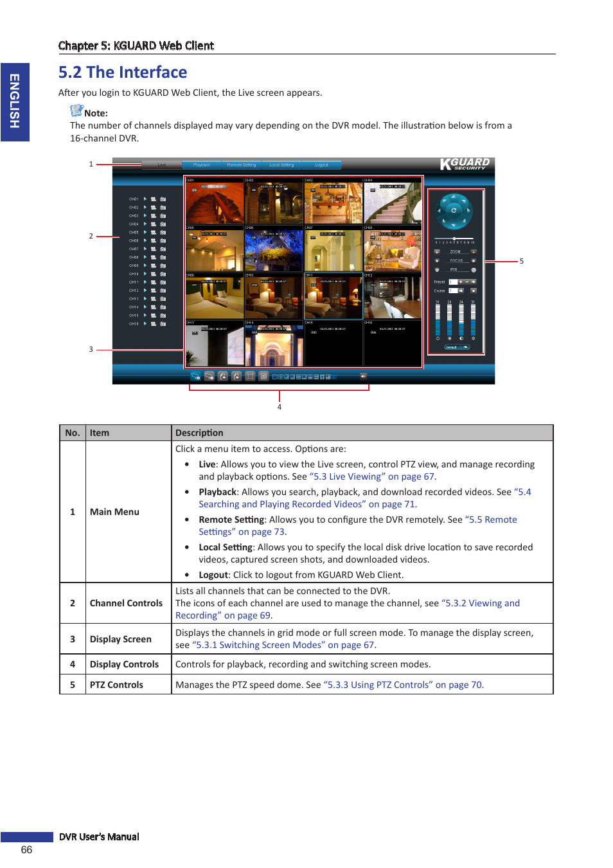
Task: Take a snapshot of channel CH01
Action: tap(163, 199)
